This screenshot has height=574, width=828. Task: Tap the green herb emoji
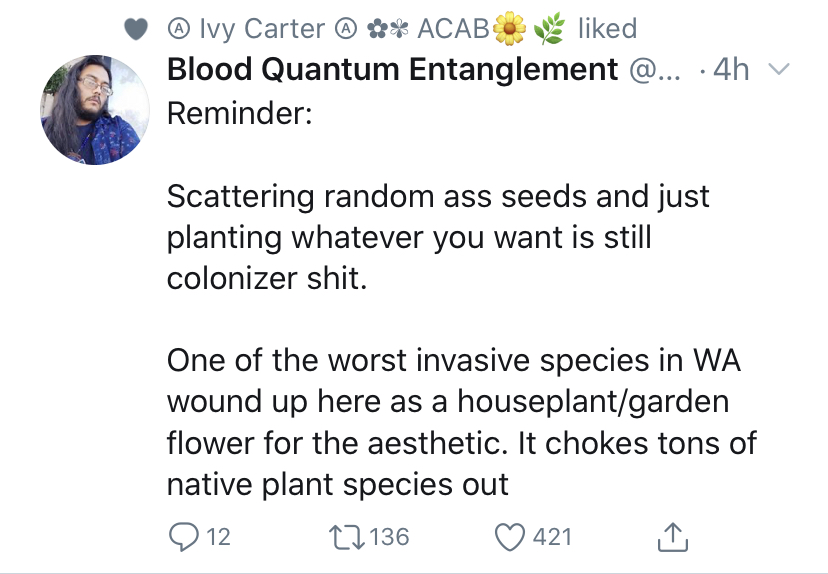point(549,29)
